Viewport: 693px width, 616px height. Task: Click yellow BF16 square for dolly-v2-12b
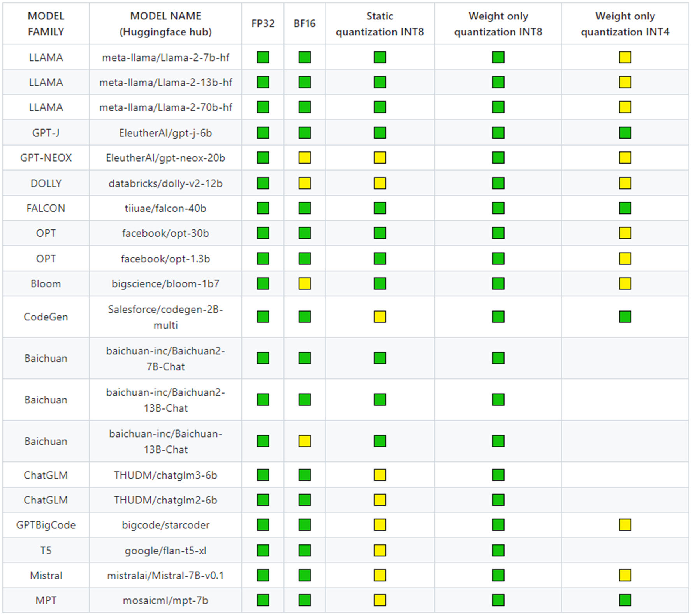pos(304,183)
